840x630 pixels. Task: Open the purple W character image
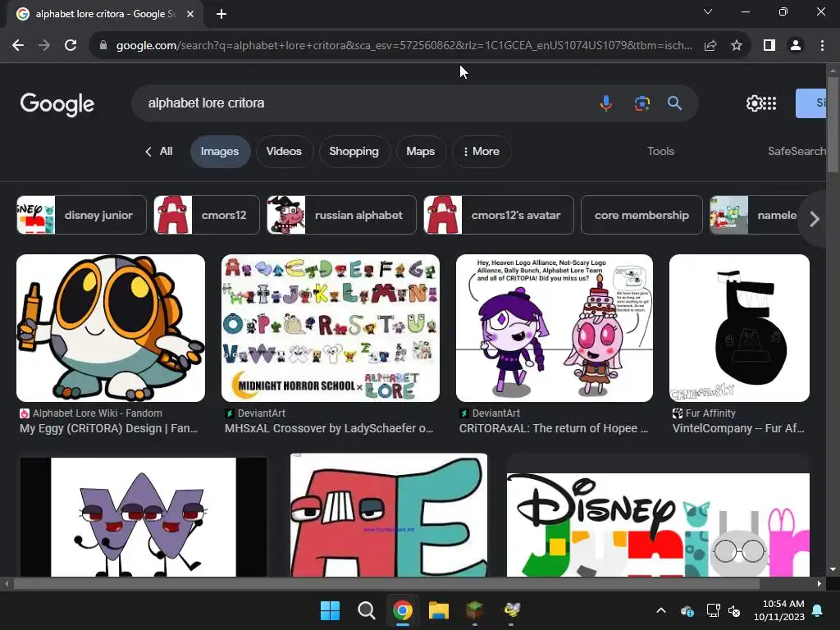pyautogui.click(x=144, y=517)
